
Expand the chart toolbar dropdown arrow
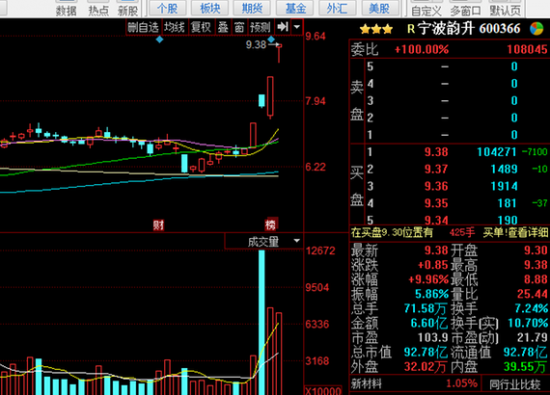point(297,27)
